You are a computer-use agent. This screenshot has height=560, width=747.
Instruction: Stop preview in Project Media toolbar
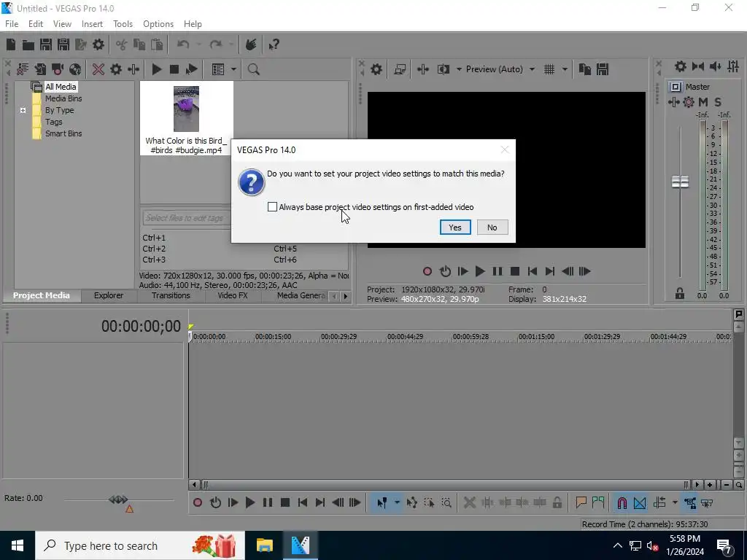pos(174,69)
